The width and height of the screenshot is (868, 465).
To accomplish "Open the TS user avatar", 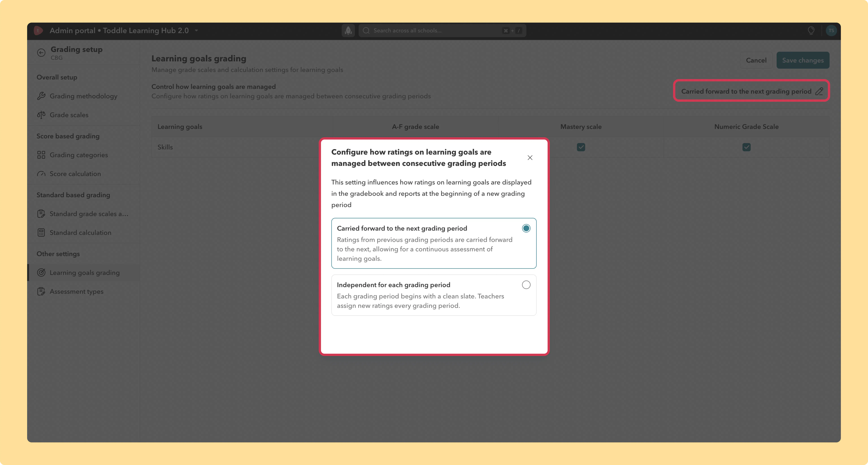I will pyautogui.click(x=831, y=31).
